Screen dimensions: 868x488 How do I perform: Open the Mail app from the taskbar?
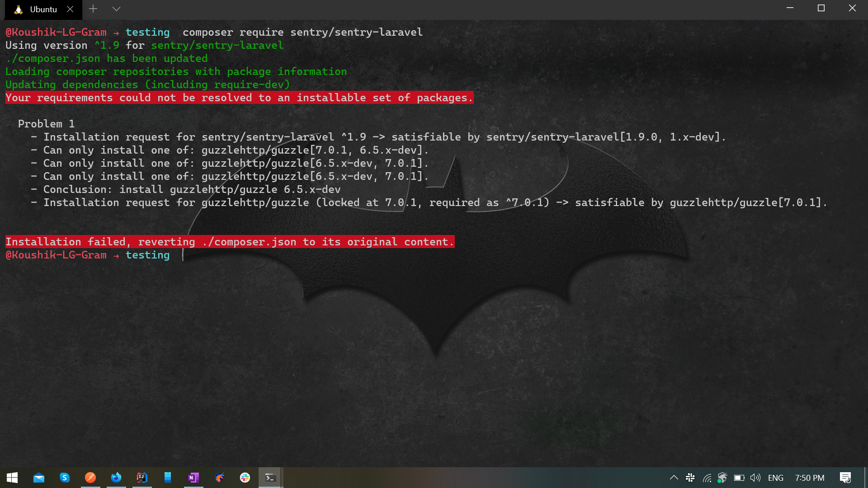tap(39, 478)
